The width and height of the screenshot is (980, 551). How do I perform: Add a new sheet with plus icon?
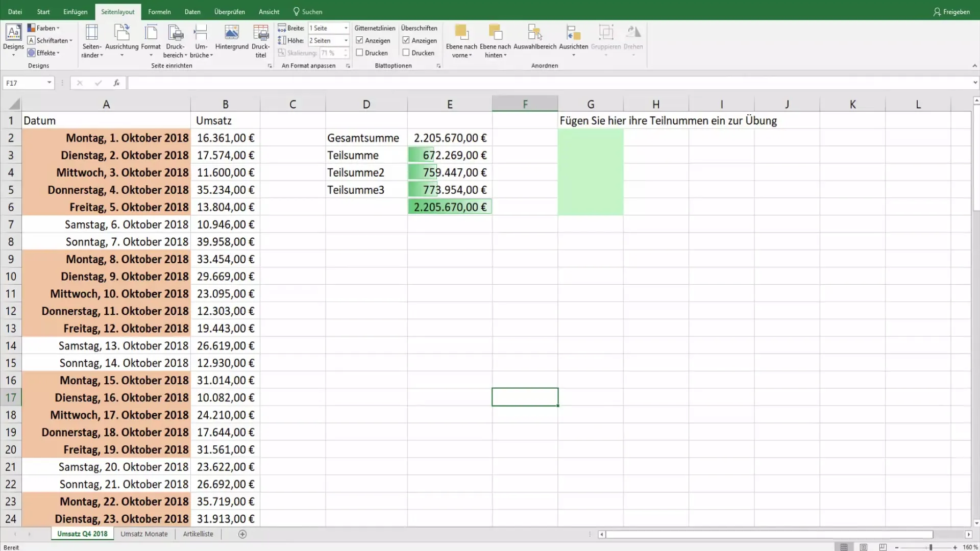point(242,534)
